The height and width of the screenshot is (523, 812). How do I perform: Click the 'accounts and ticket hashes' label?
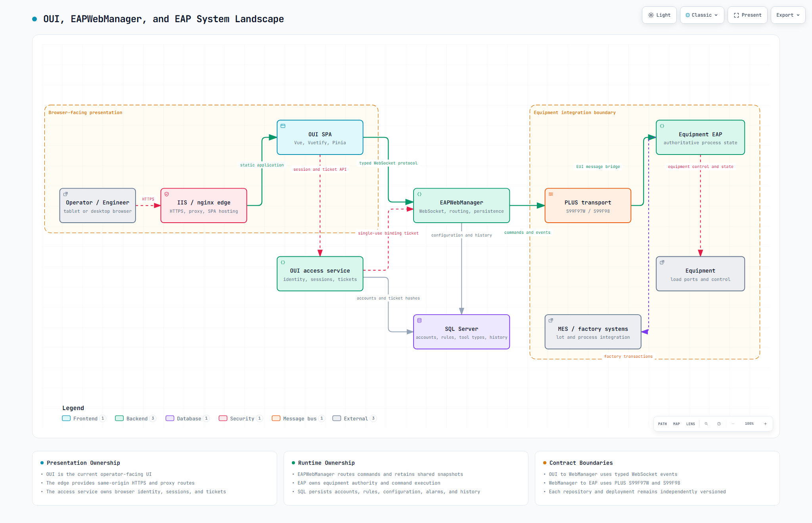pos(388,298)
